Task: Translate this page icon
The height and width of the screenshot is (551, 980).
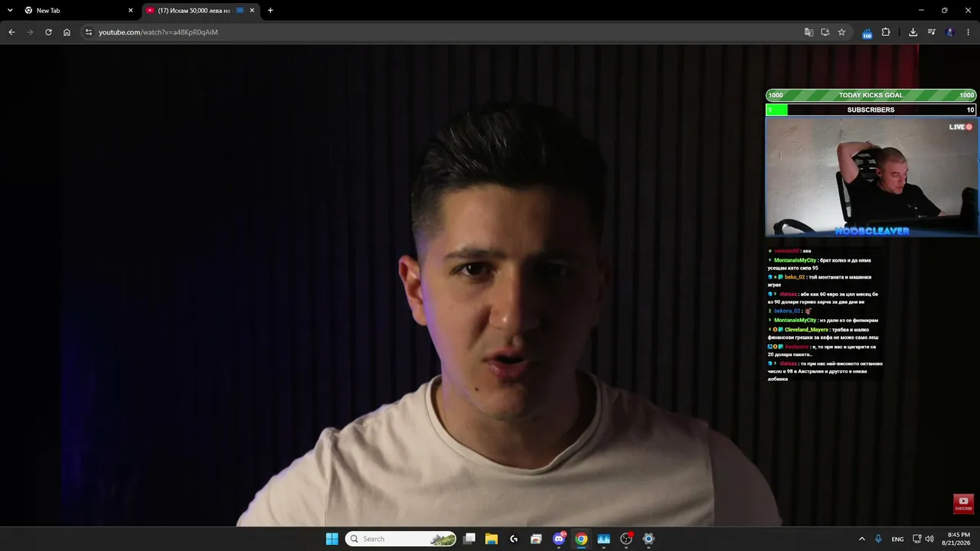Action: [808, 32]
